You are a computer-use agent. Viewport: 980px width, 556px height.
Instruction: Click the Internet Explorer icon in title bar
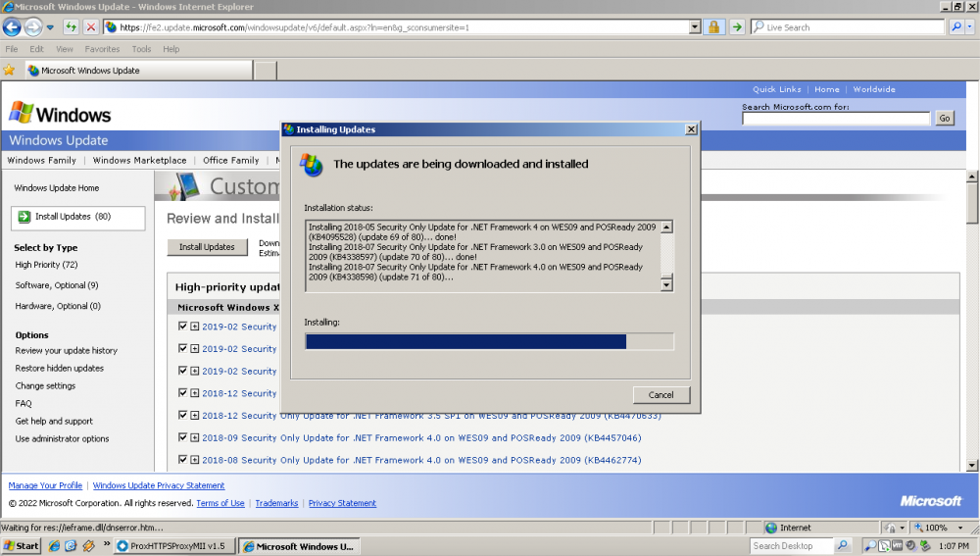point(8,7)
